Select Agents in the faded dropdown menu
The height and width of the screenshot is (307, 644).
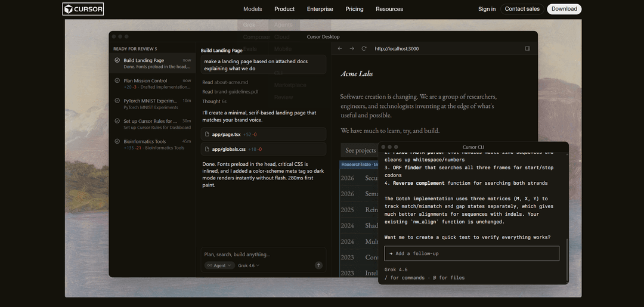283,24
